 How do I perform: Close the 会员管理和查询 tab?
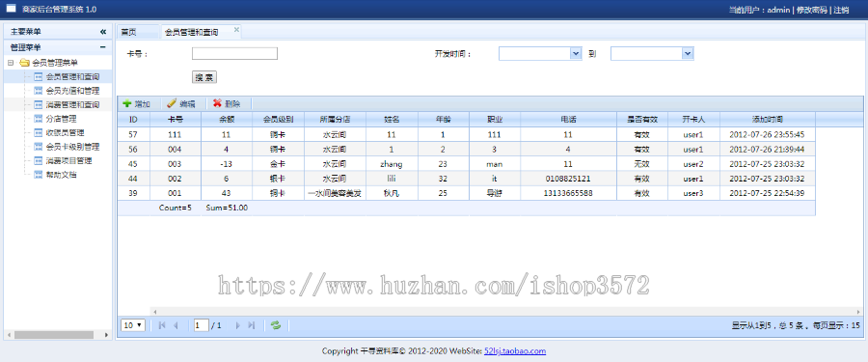[x=236, y=29]
